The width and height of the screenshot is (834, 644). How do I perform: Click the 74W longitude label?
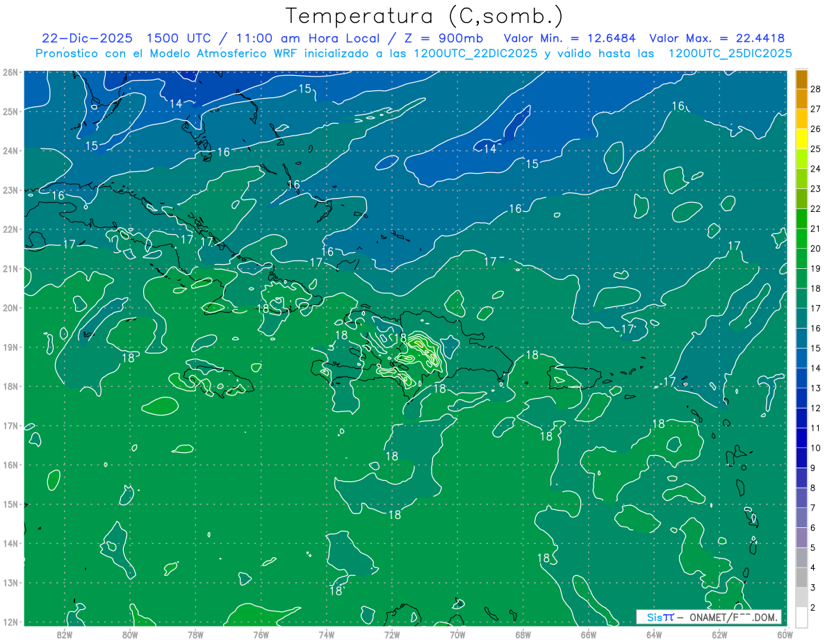point(327,634)
